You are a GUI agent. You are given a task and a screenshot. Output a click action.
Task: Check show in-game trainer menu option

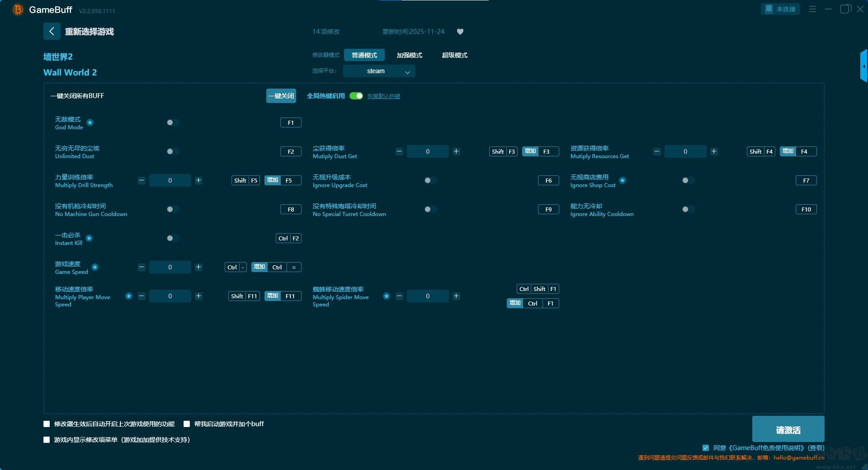pyautogui.click(x=47, y=440)
